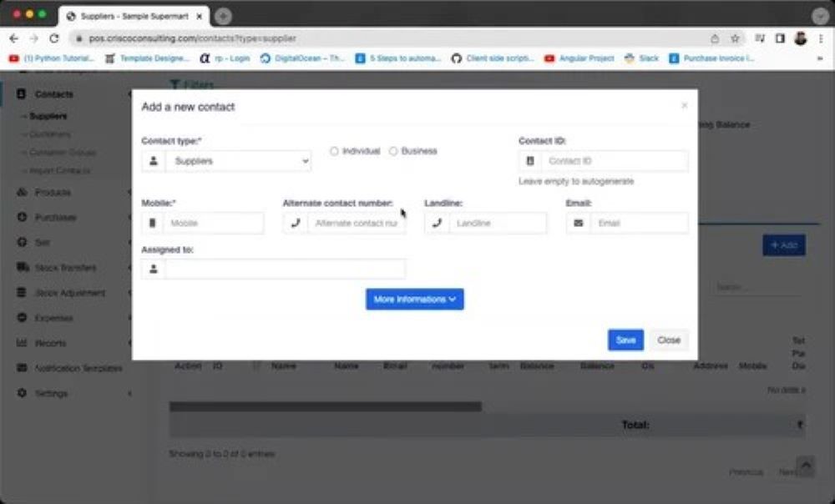Focus the Contact ID input field

click(614, 161)
